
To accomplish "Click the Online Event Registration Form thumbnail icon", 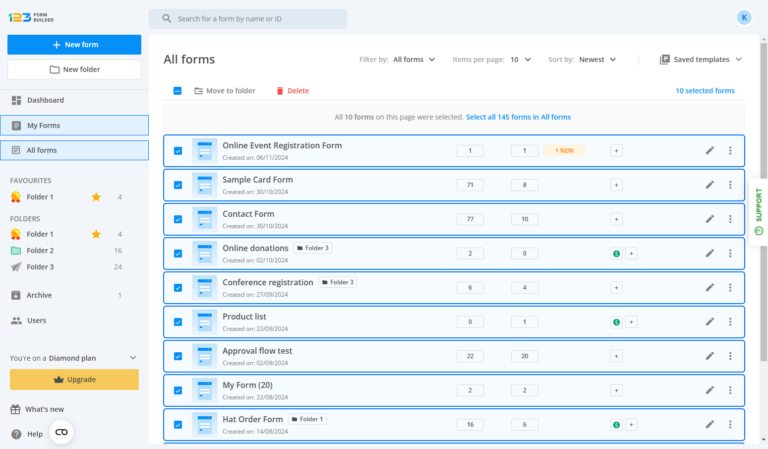I will (205, 150).
